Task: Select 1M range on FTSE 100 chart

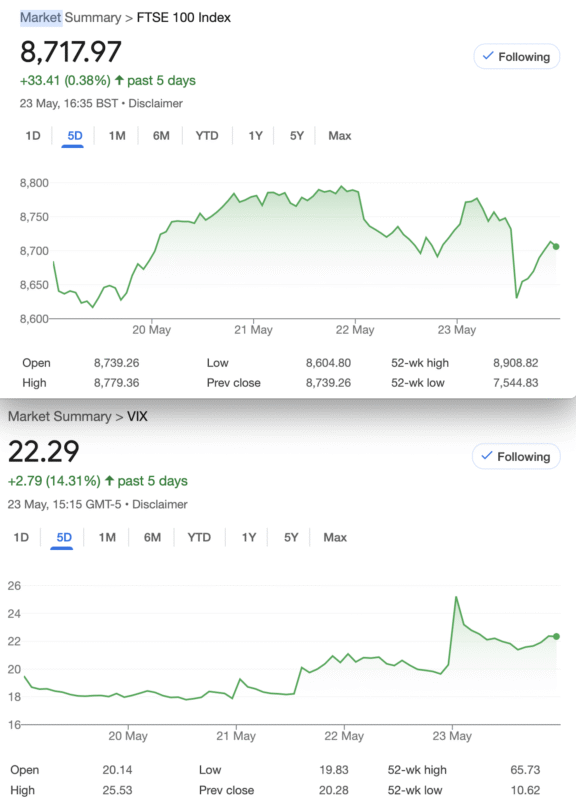Action: click(x=117, y=136)
